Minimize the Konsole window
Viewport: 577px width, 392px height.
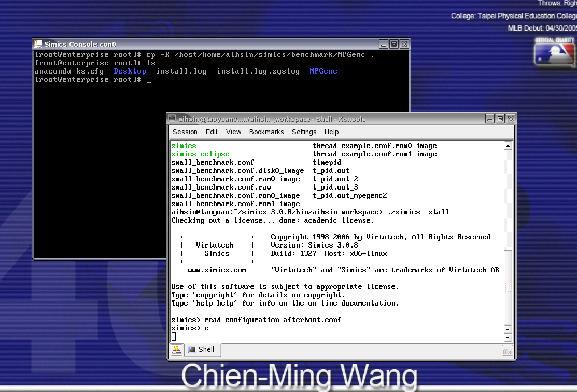(x=489, y=119)
